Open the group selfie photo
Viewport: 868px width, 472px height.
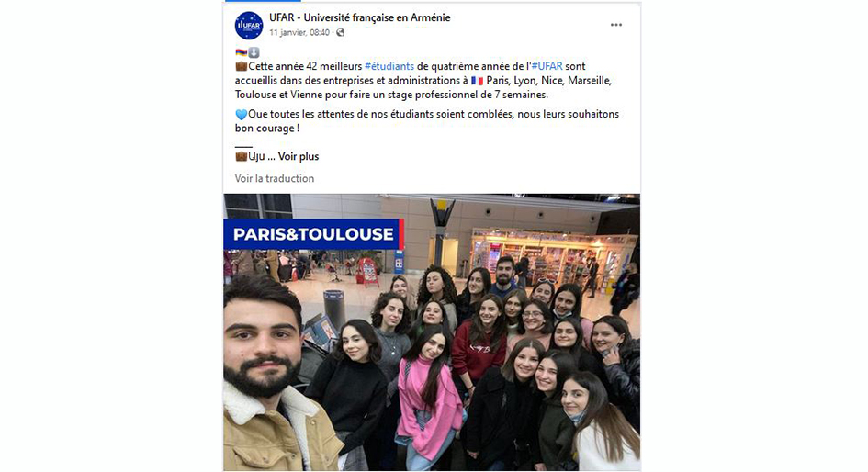[x=432, y=332]
